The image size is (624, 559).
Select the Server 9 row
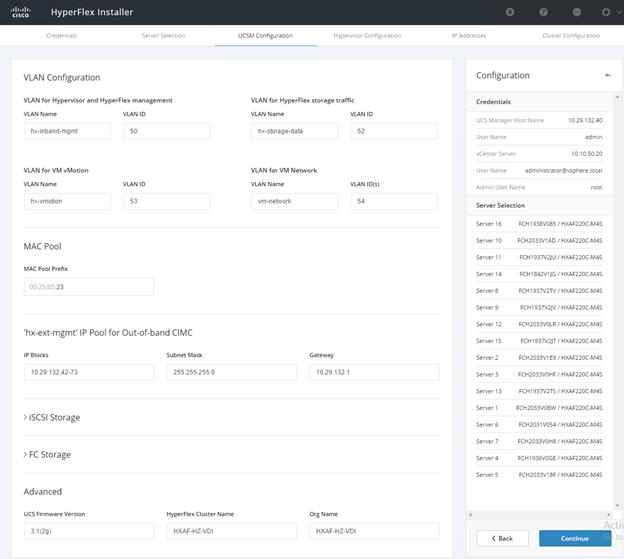coord(539,307)
